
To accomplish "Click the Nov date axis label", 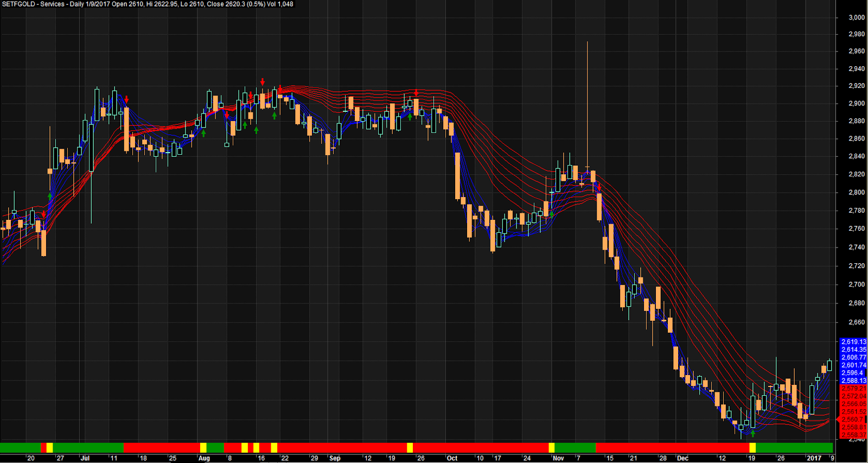I will (558, 458).
